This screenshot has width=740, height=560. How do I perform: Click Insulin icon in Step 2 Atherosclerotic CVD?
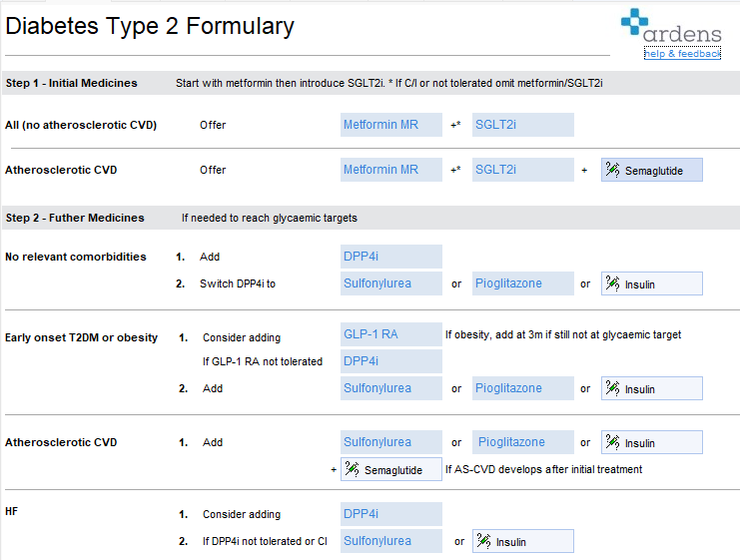(613, 442)
